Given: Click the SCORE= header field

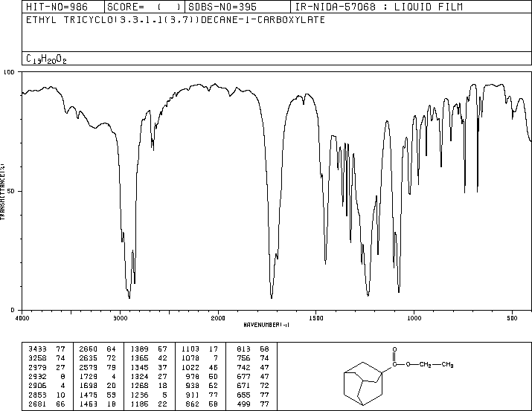Looking at the screenshot, I should pos(144,7).
